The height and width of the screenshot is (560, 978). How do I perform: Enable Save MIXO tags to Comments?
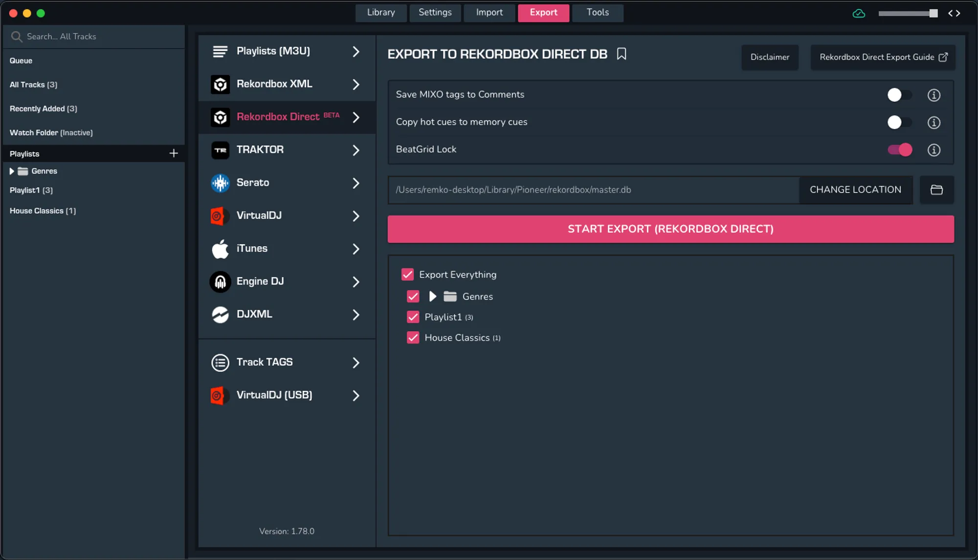pyautogui.click(x=899, y=95)
